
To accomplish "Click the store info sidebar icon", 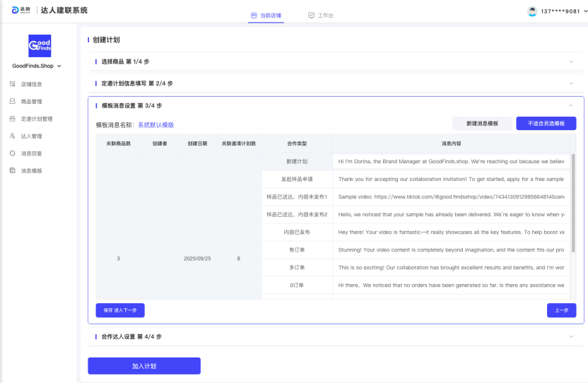I will pyautogui.click(x=12, y=84).
